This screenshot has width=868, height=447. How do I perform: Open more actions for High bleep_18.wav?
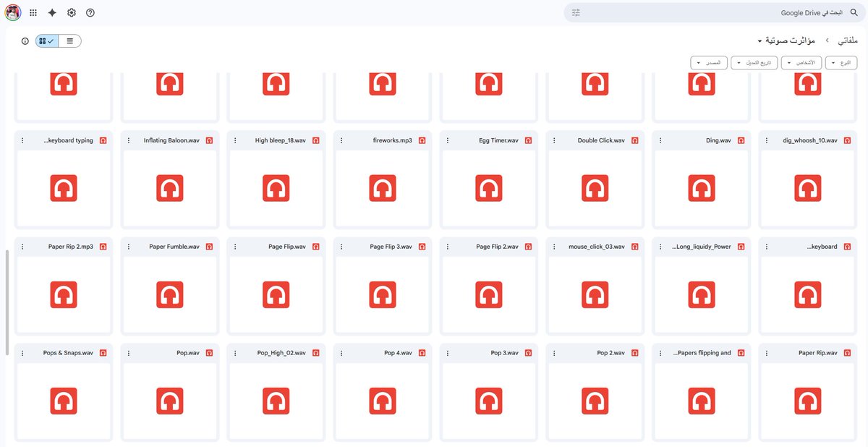click(235, 140)
